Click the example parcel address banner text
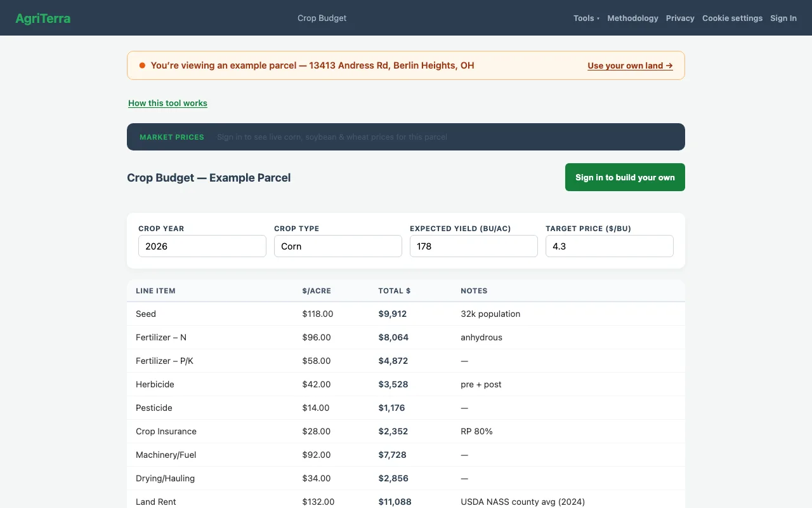This screenshot has width=812, height=508. (x=312, y=65)
